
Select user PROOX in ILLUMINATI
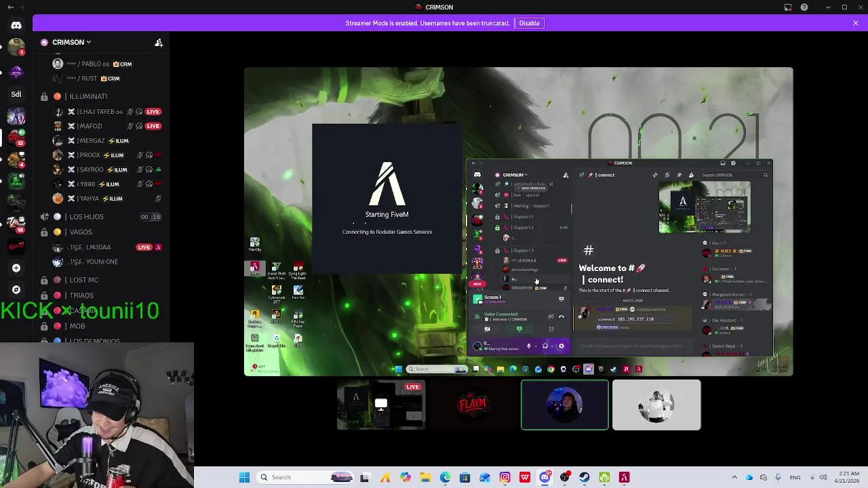click(108, 155)
